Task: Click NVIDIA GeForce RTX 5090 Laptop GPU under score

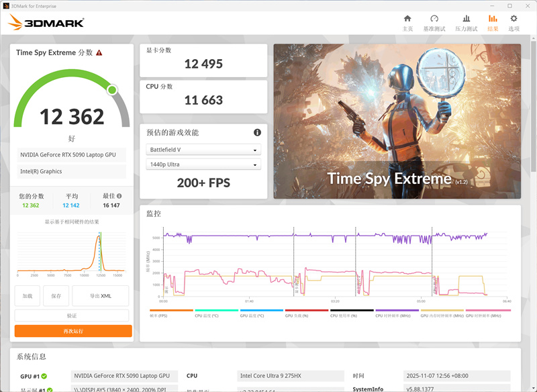Action: pos(72,155)
